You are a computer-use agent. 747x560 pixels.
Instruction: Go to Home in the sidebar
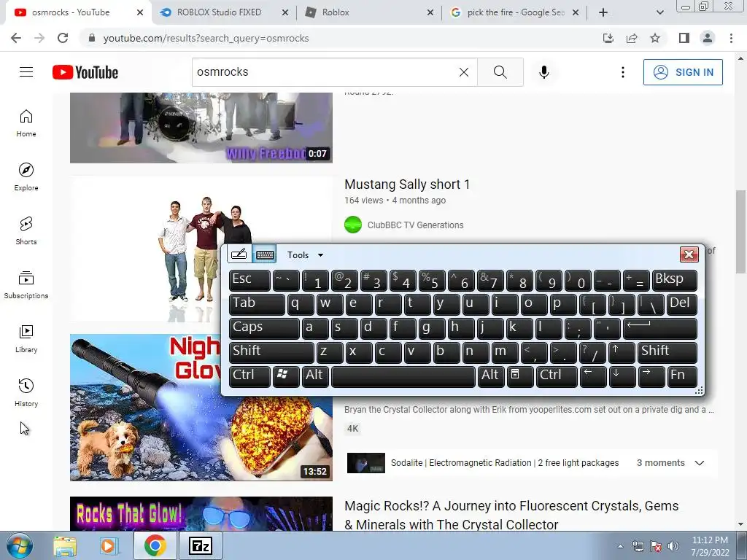coord(26,123)
